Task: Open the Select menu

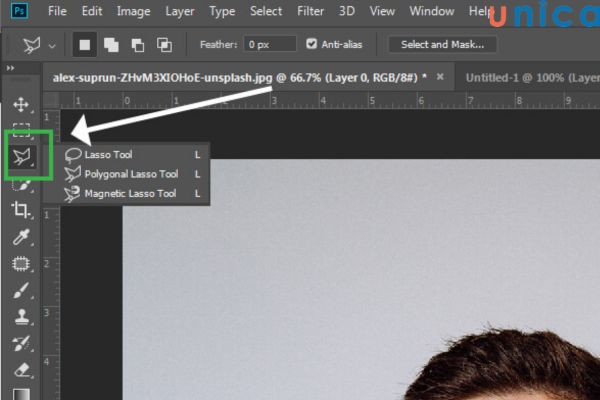Action: (x=266, y=11)
